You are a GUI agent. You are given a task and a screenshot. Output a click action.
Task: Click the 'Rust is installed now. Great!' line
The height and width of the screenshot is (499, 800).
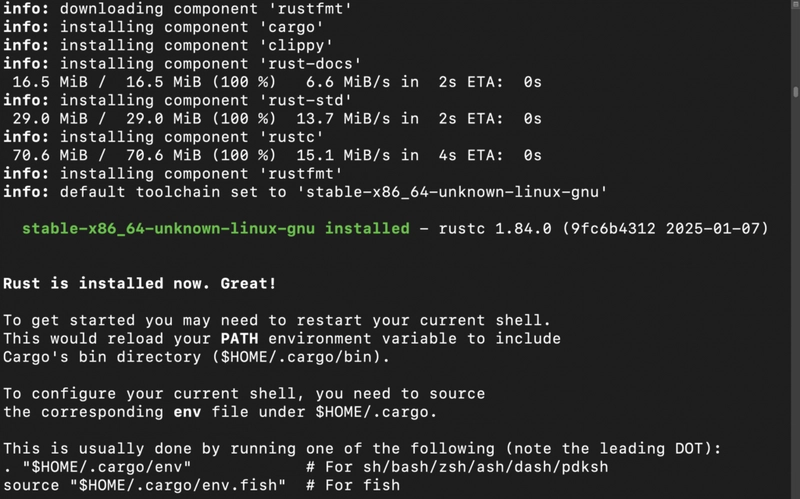[x=140, y=283]
